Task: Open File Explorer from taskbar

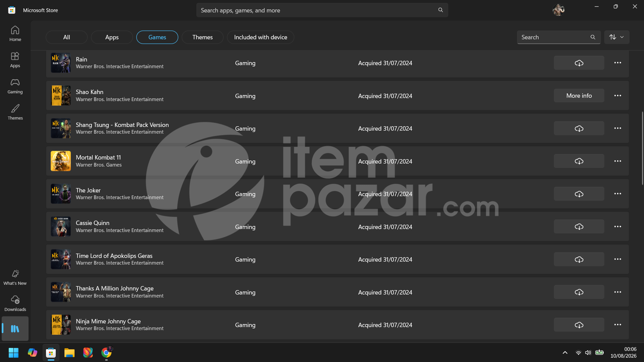Action: click(69, 353)
